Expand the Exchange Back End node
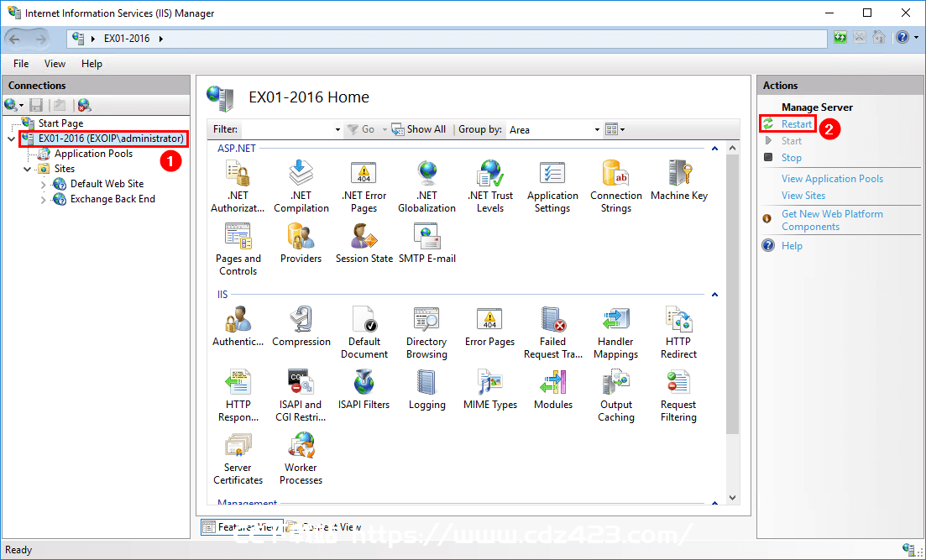926x560 pixels. pyautogui.click(x=43, y=200)
